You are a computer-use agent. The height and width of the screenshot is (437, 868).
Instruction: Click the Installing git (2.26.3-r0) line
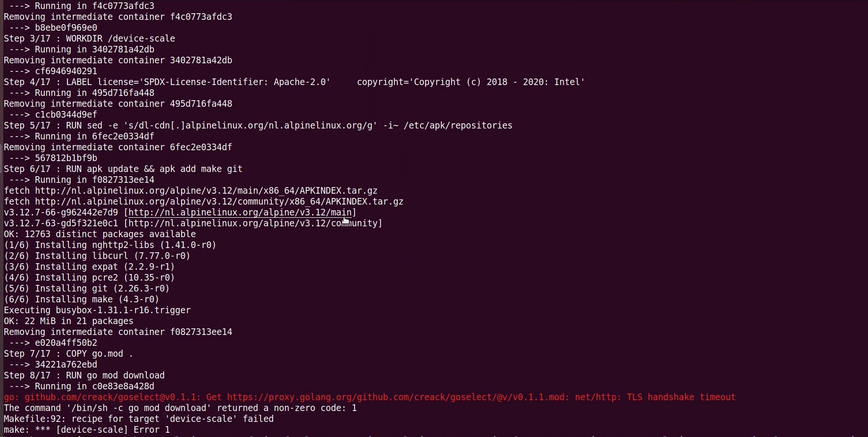point(86,289)
